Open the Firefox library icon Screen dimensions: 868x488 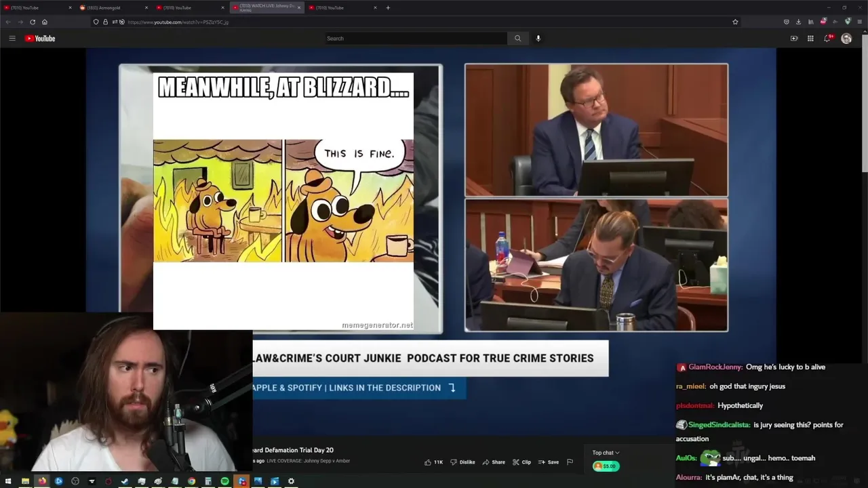810,22
